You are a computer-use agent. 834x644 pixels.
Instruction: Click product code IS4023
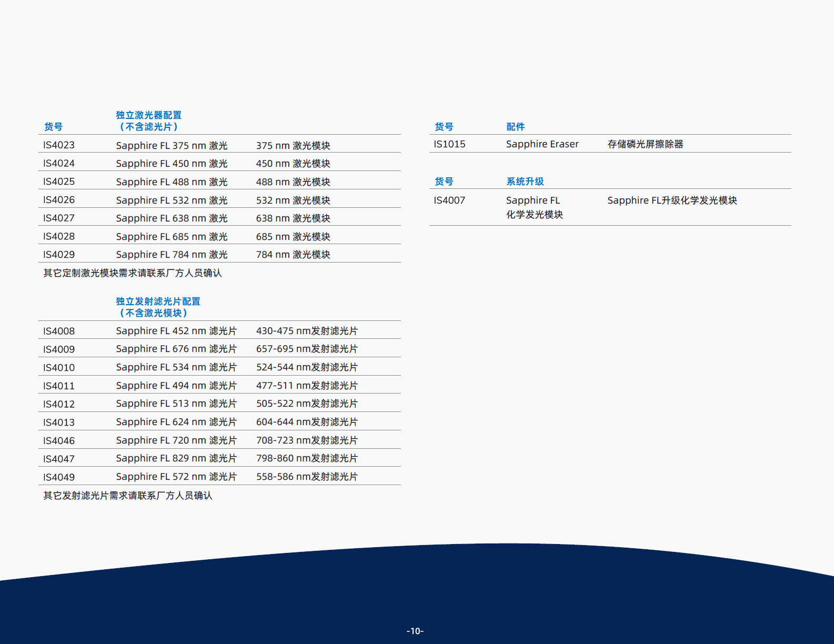[x=59, y=145]
